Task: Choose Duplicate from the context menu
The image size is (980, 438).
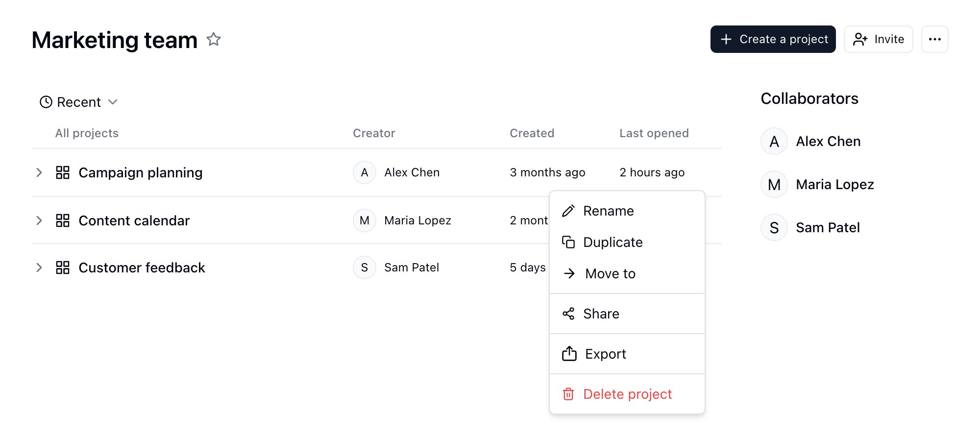Action: pos(627,242)
